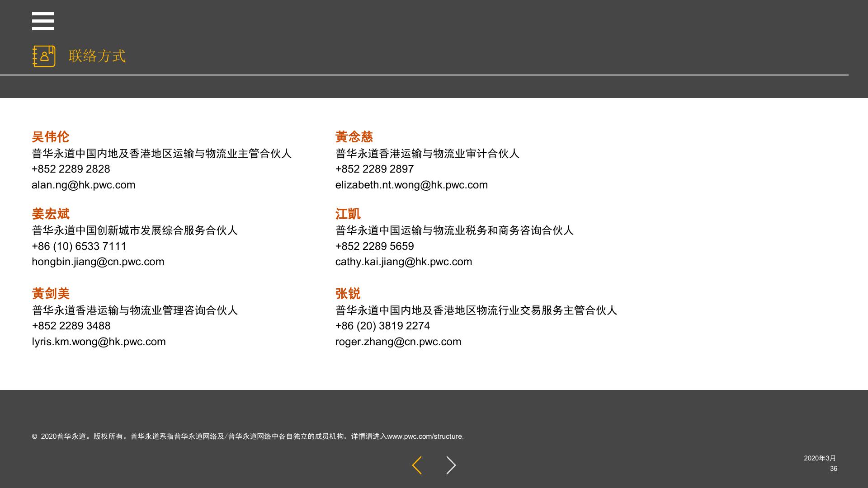Click page number 36

pos(834,469)
